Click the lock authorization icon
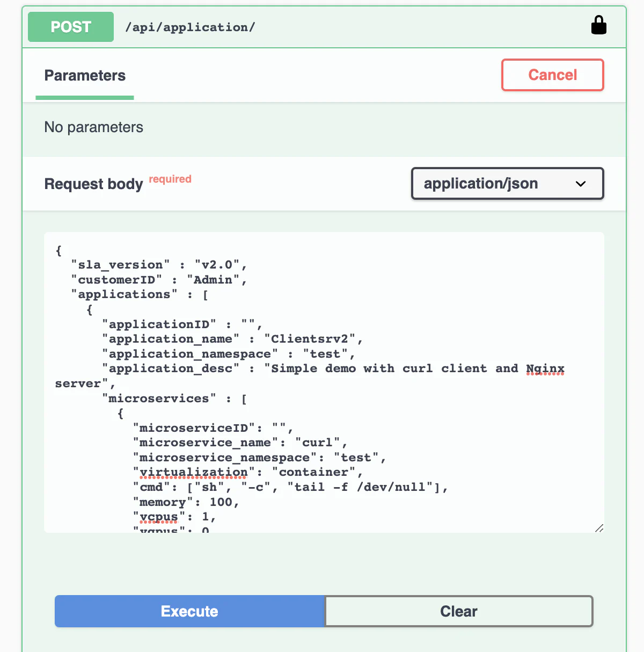Screen dimensions: 644x652 (598, 25)
